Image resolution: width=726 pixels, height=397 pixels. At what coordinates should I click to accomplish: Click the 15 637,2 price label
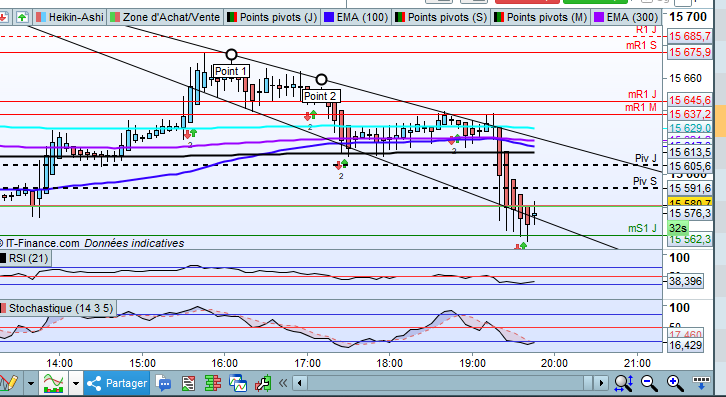pyautogui.click(x=690, y=114)
